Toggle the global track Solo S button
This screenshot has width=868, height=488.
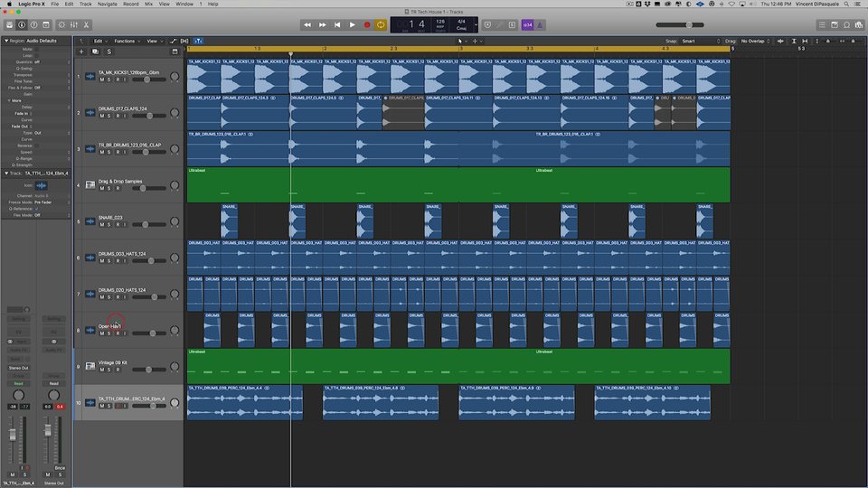pos(109,52)
